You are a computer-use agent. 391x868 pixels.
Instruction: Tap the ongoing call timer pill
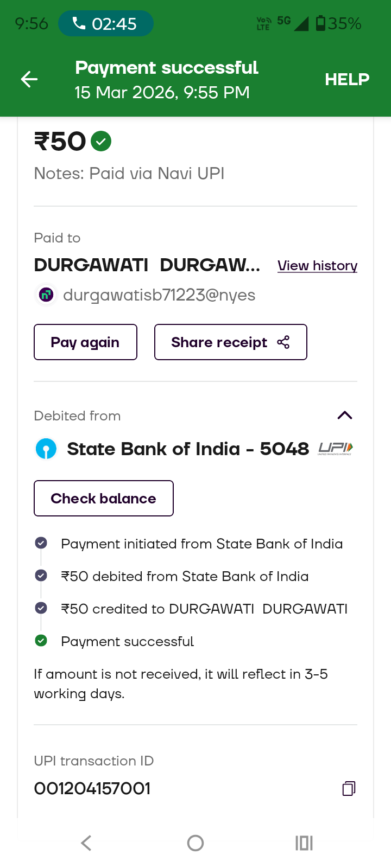[x=106, y=24]
